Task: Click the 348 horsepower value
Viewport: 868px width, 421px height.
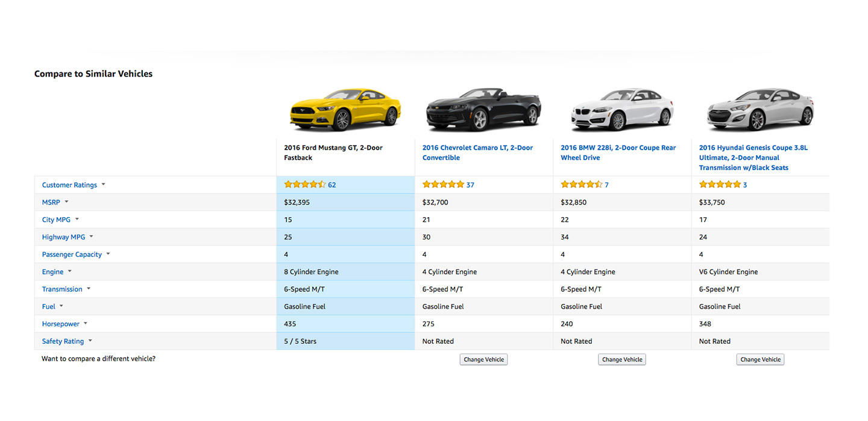Action: [705, 324]
